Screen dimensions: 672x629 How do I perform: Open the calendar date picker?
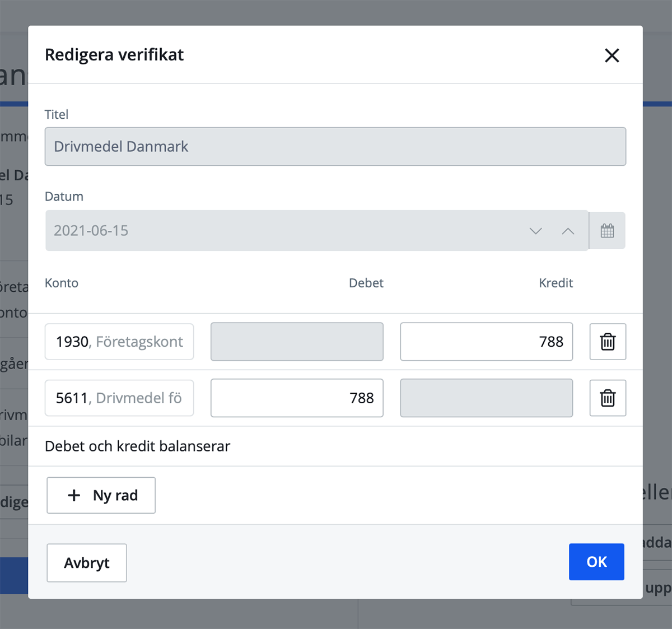(x=607, y=231)
